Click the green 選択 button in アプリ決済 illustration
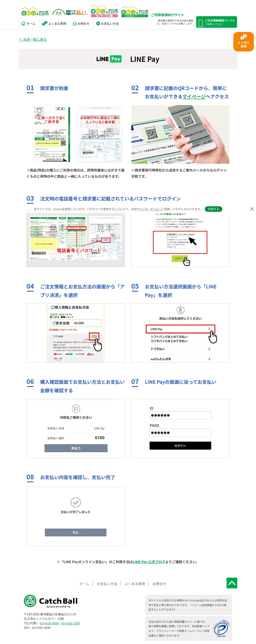Viewport: 256px width, 644px height. [x=94, y=336]
